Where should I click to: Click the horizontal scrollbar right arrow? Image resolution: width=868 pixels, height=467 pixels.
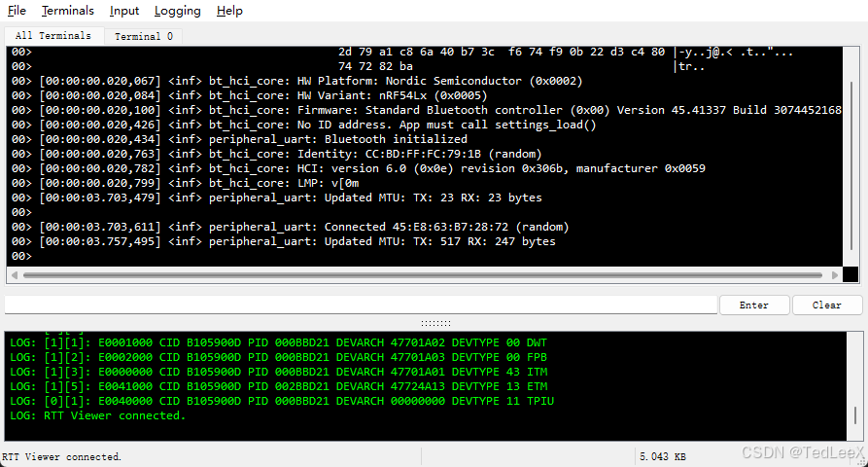[x=835, y=275]
